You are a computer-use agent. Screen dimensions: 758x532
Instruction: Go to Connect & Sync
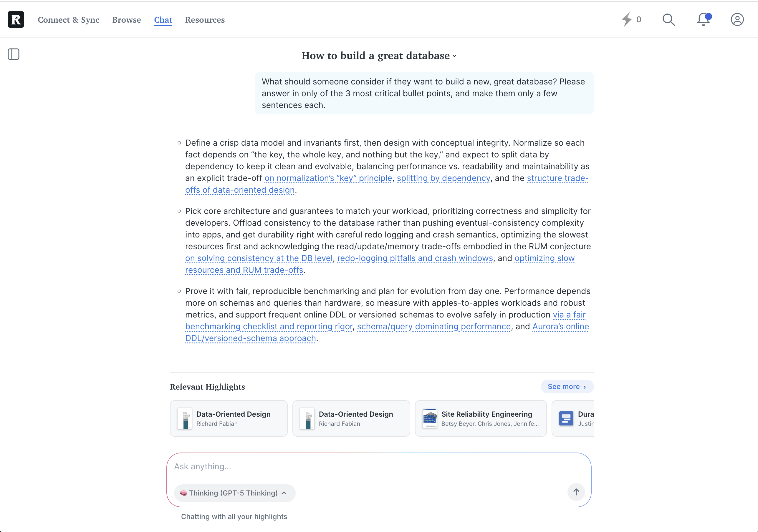(x=69, y=20)
